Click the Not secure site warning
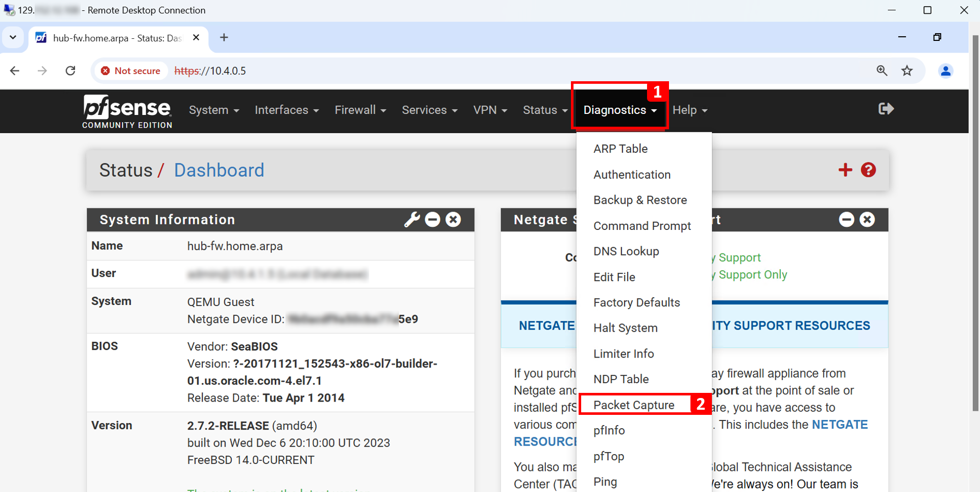This screenshot has height=492, width=980. pyautogui.click(x=131, y=71)
